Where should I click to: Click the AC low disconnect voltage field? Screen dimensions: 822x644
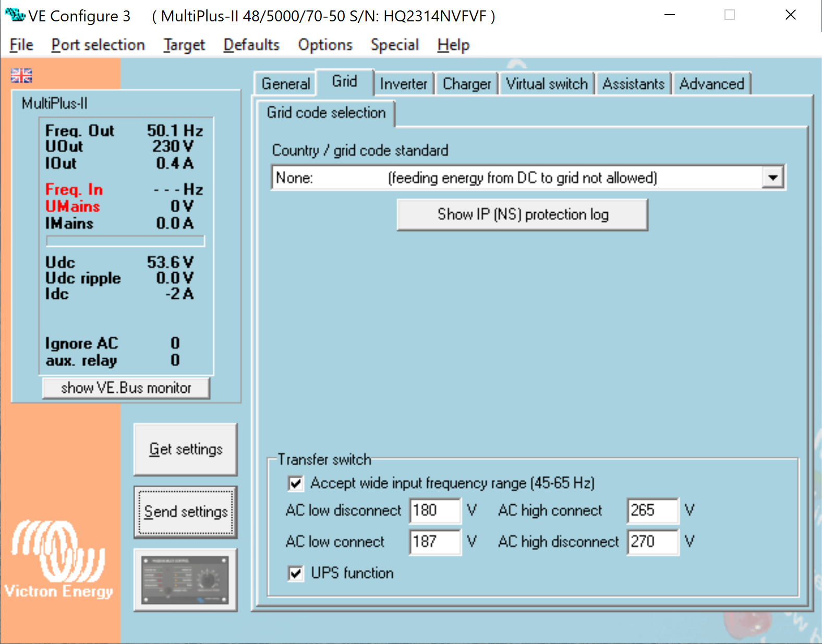pyautogui.click(x=435, y=511)
